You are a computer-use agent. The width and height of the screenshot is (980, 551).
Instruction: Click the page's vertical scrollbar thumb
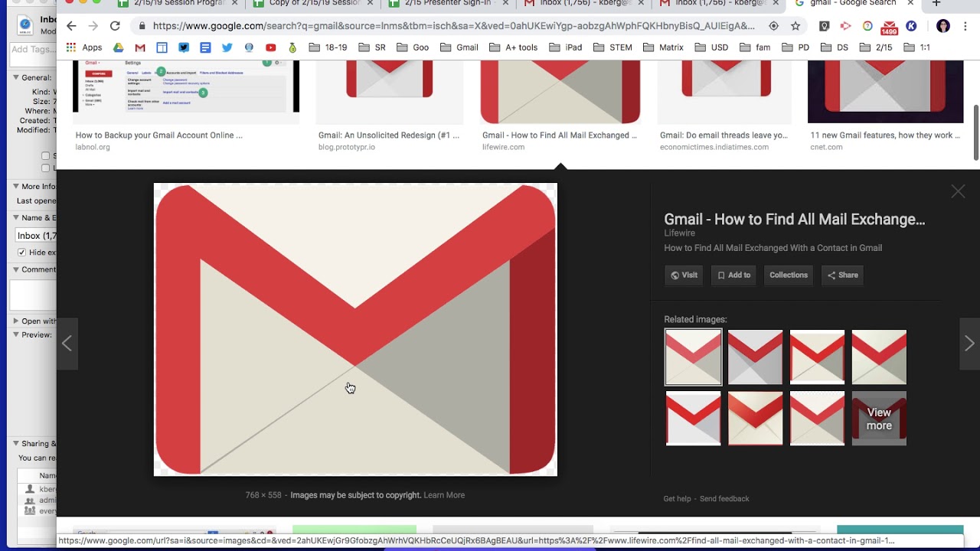tap(976, 132)
